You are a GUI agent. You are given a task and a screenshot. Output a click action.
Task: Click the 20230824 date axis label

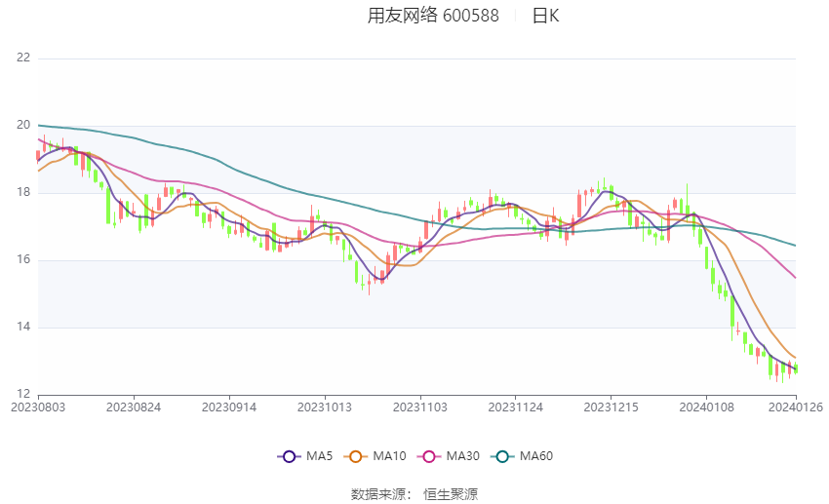(x=134, y=407)
